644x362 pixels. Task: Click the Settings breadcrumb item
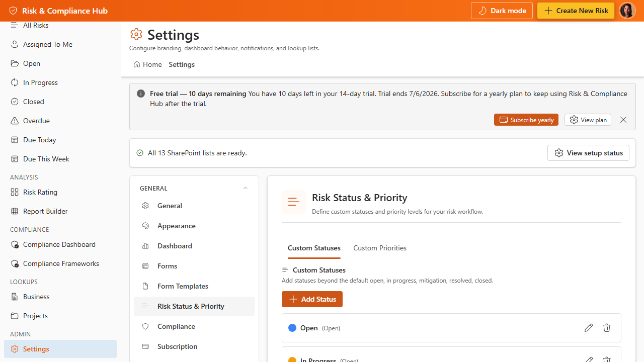point(182,64)
